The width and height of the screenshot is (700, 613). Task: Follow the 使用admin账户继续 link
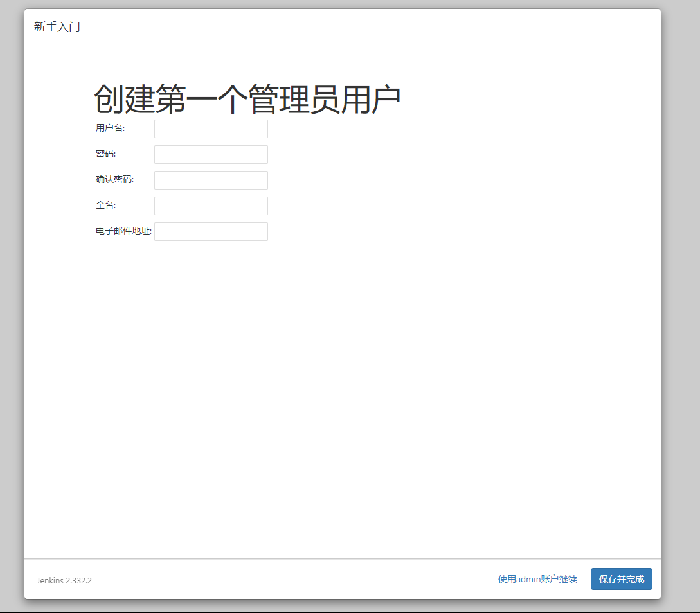tap(537, 579)
